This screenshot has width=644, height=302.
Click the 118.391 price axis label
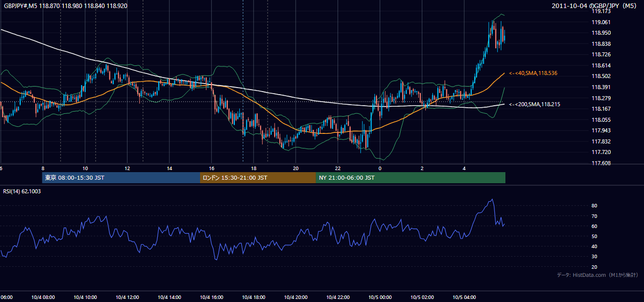tap(601, 87)
